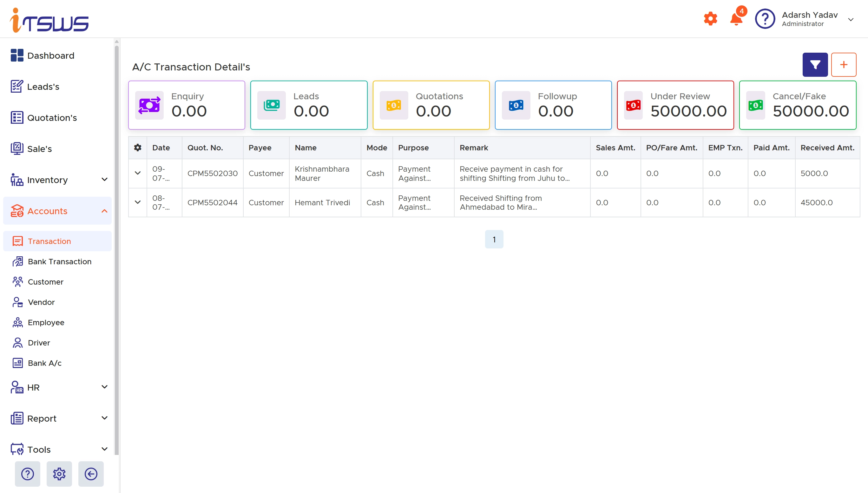868x493 pixels.
Task: Open help using the question mark icon
Action: (x=765, y=19)
